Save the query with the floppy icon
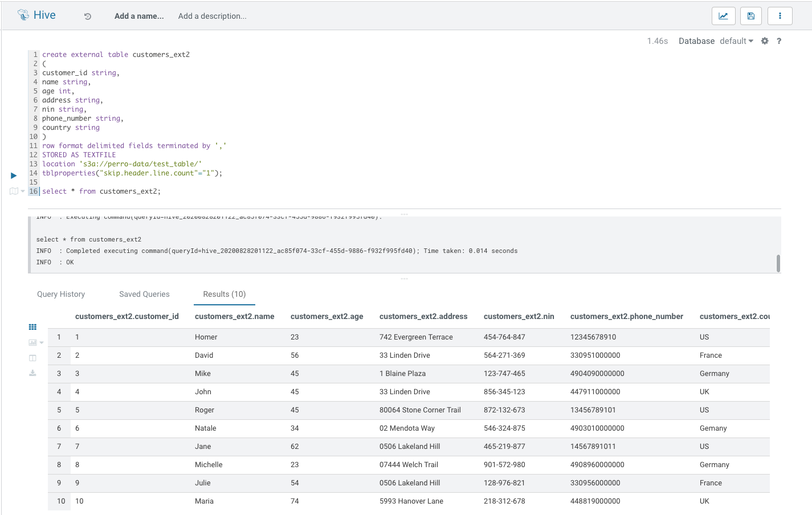The width and height of the screenshot is (812, 515). (751, 16)
